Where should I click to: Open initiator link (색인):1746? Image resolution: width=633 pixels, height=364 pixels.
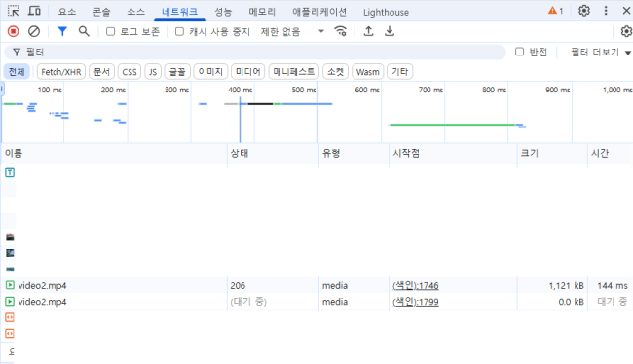click(x=416, y=285)
